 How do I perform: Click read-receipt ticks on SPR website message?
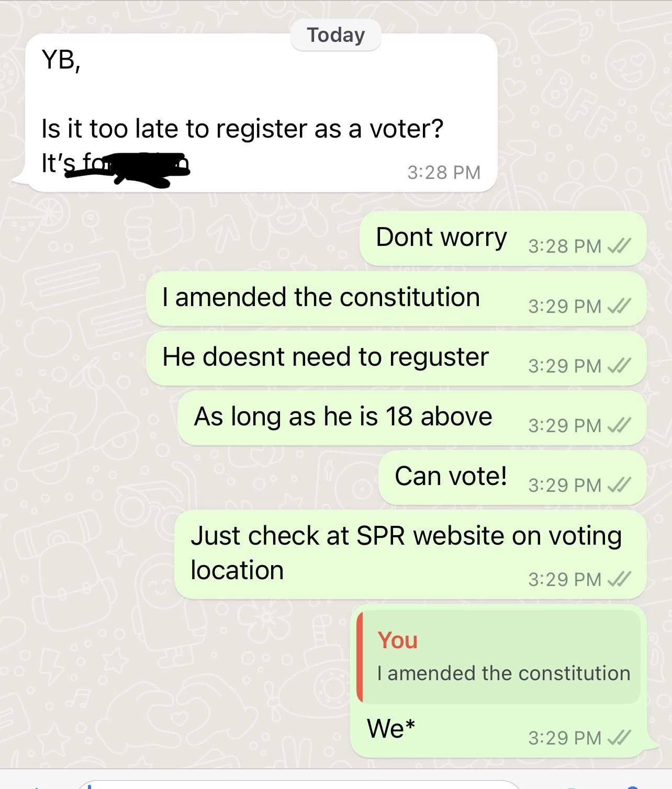(619, 579)
